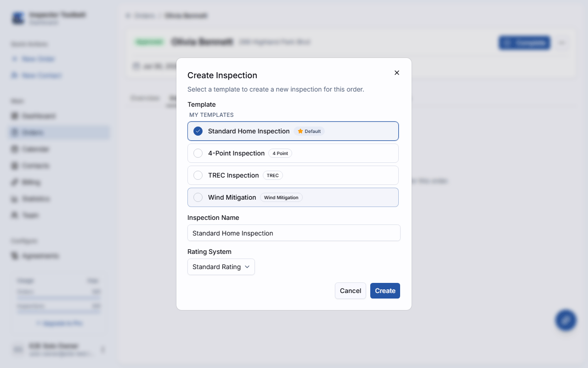The image size is (588, 368).
Task: Select the Wind Mitigation template
Action: pyautogui.click(x=293, y=197)
